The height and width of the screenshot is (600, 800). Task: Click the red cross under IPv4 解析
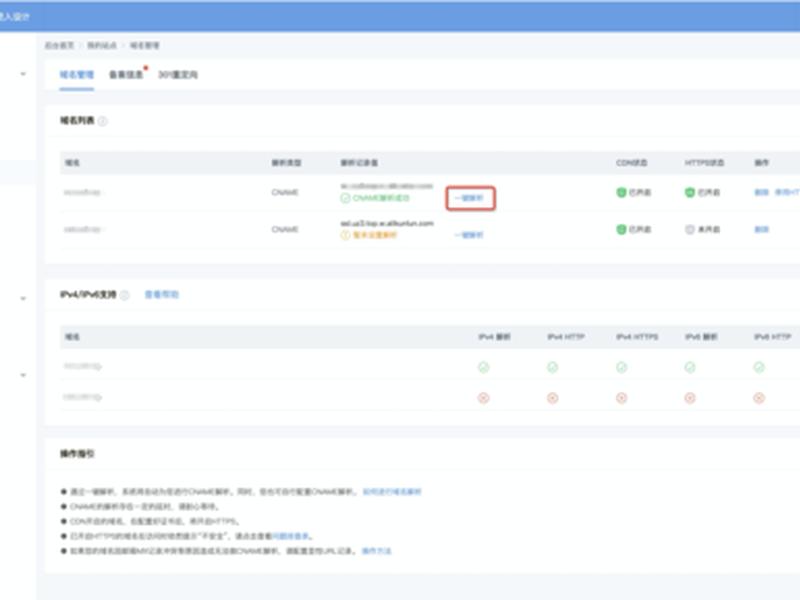[484, 397]
